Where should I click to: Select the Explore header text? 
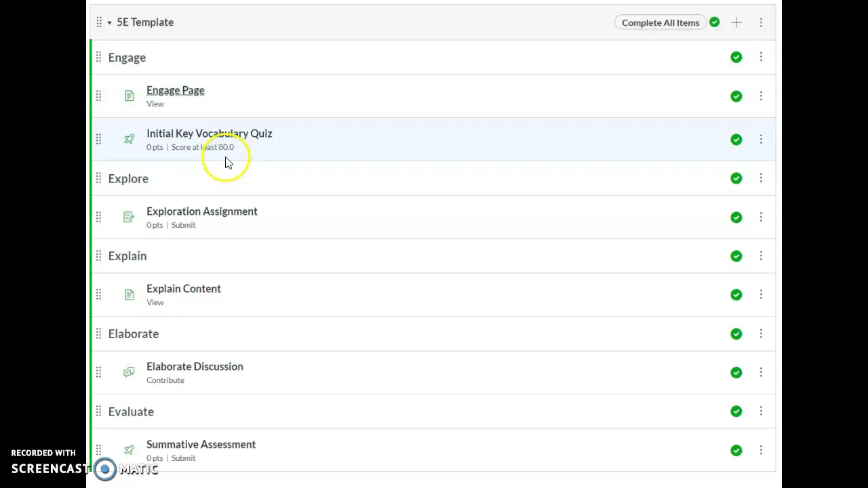pos(128,179)
